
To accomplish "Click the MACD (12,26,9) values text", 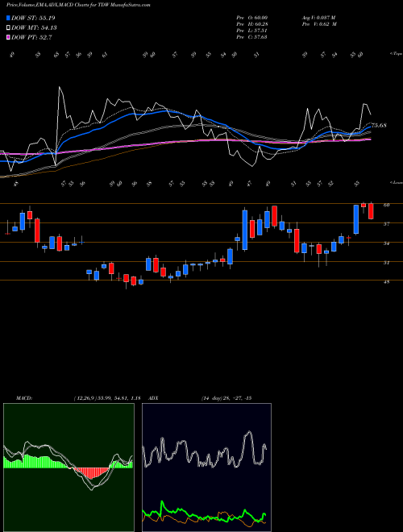I will click(x=107, y=398).
